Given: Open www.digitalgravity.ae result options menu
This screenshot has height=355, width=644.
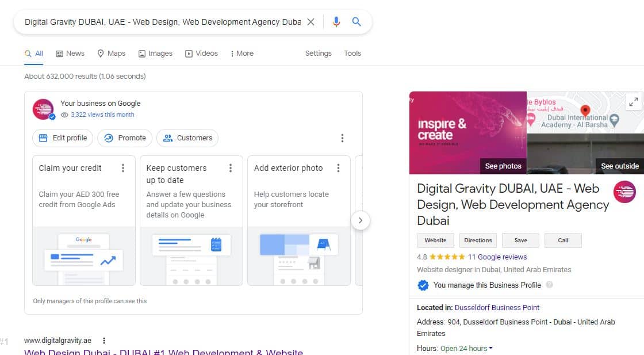Looking at the screenshot, I should [104, 340].
